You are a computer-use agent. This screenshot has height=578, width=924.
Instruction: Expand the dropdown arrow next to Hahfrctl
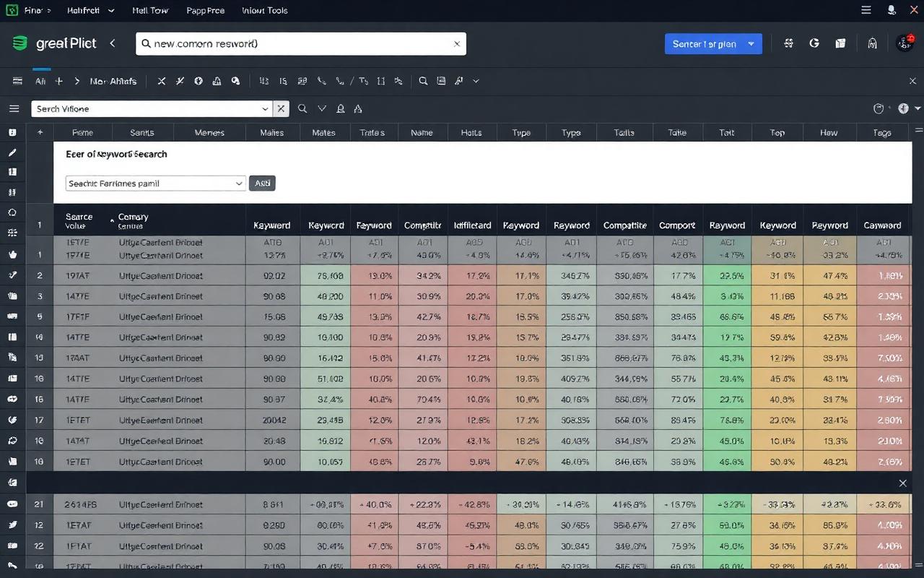coord(110,11)
